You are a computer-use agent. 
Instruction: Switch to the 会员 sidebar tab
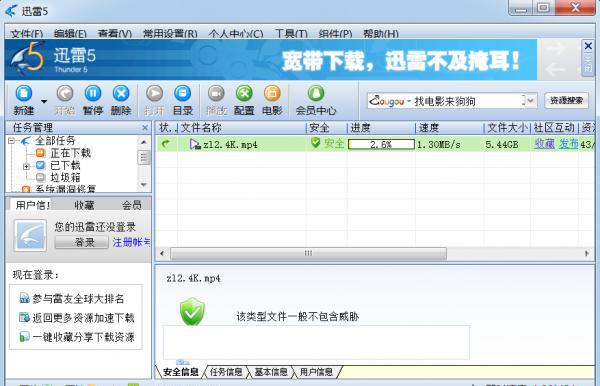132,205
